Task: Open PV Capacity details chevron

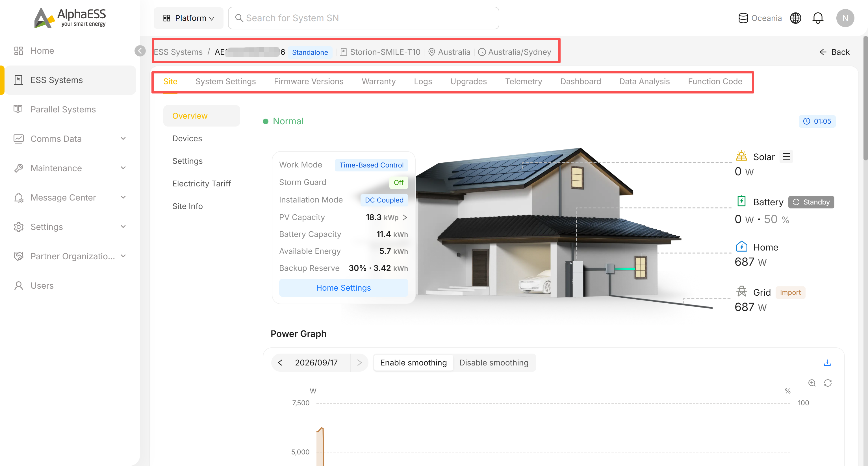Action: 405,217
